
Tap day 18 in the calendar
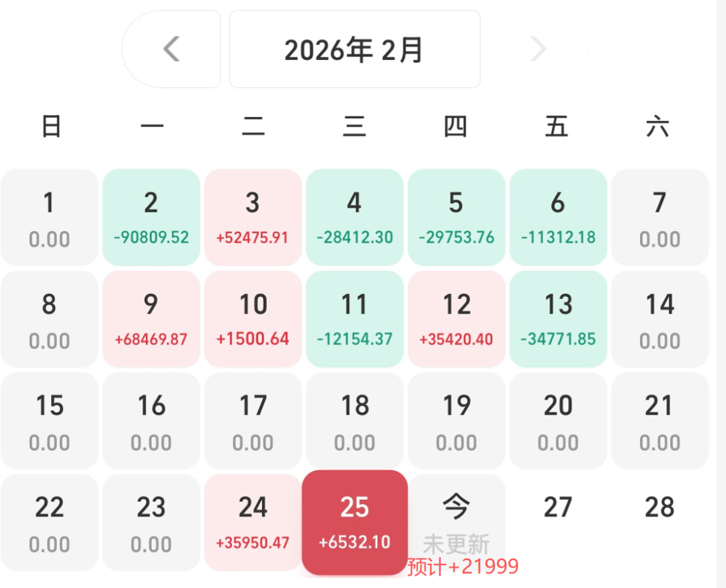coord(355,421)
